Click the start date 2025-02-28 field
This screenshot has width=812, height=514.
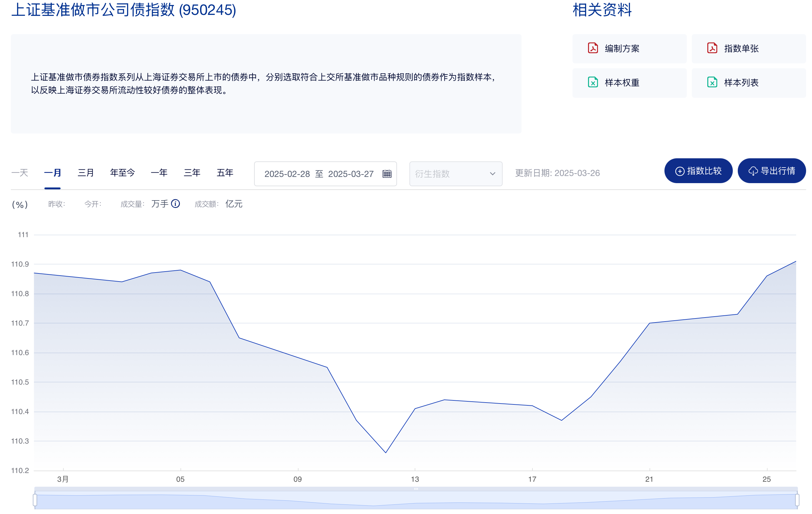tap(287, 174)
